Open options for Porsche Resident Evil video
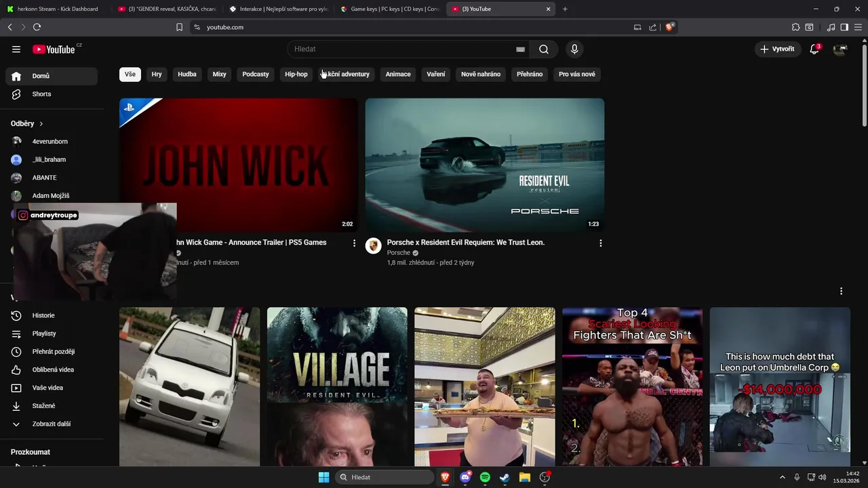 click(x=600, y=243)
